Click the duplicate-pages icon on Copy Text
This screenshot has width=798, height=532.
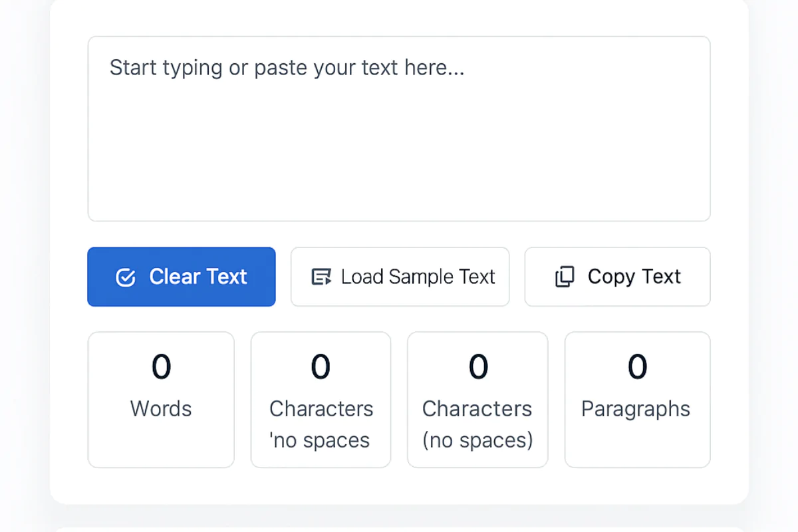pyautogui.click(x=565, y=277)
